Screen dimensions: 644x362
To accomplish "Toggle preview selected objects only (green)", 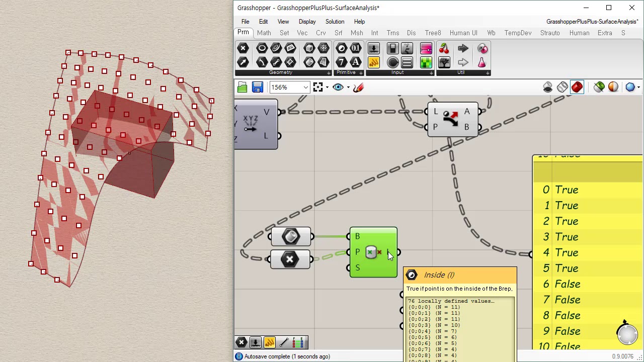I will tap(599, 87).
